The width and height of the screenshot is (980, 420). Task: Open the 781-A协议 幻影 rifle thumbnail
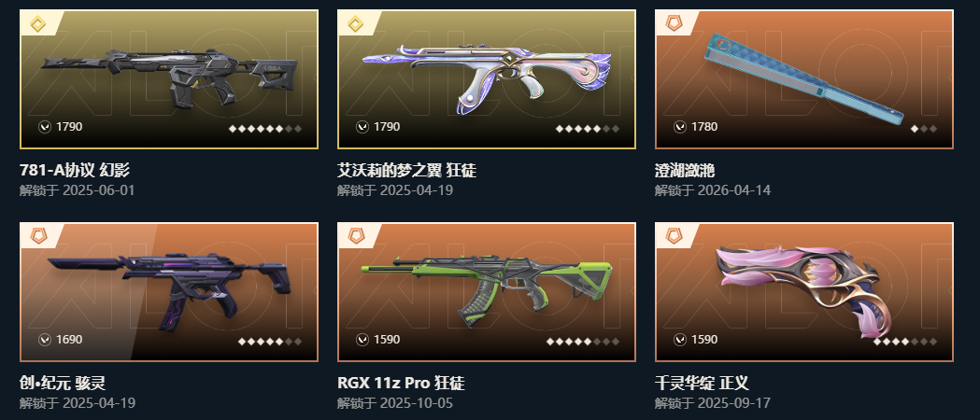point(169,79)
